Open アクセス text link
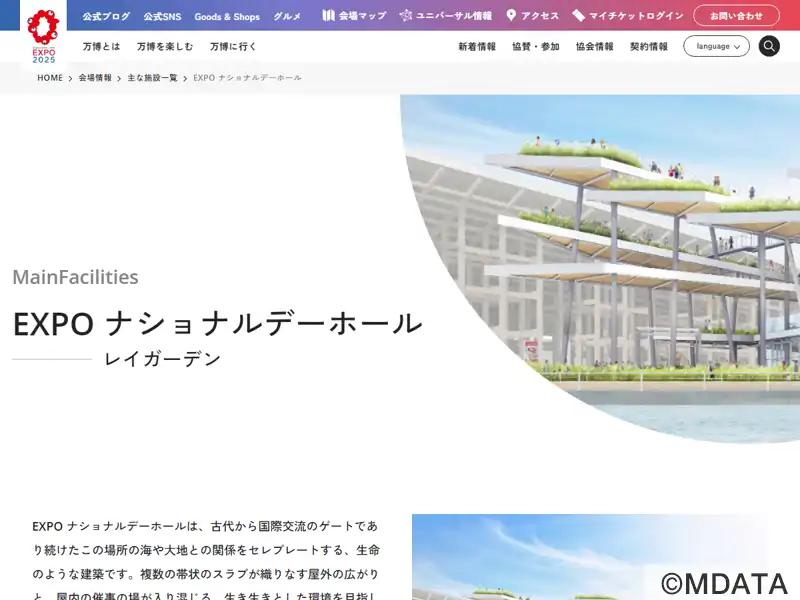The width and height of the screenshot is (800, 600). pyautogui.click(x=540, y=16)
